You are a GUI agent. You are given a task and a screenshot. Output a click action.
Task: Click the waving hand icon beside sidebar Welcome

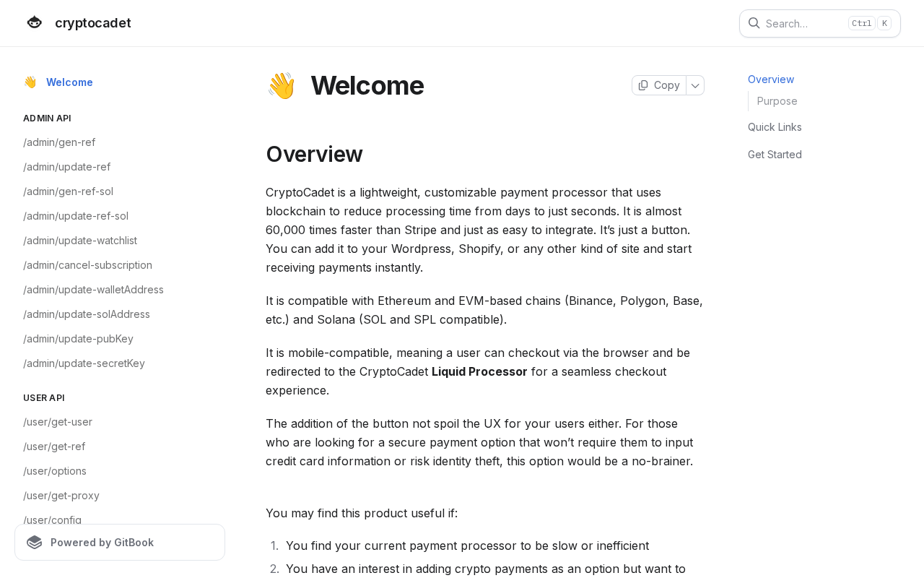pyautogui.click(x=30, y=82)
